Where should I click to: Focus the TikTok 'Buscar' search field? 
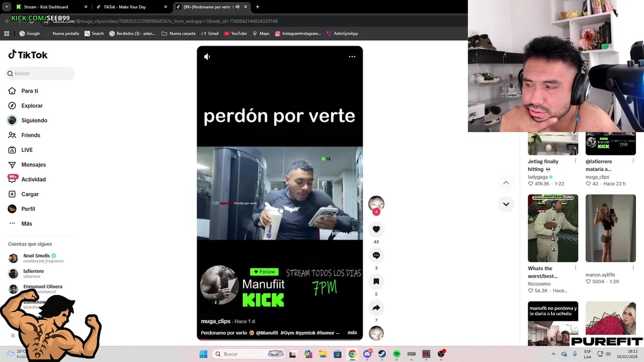pos(41,73)
